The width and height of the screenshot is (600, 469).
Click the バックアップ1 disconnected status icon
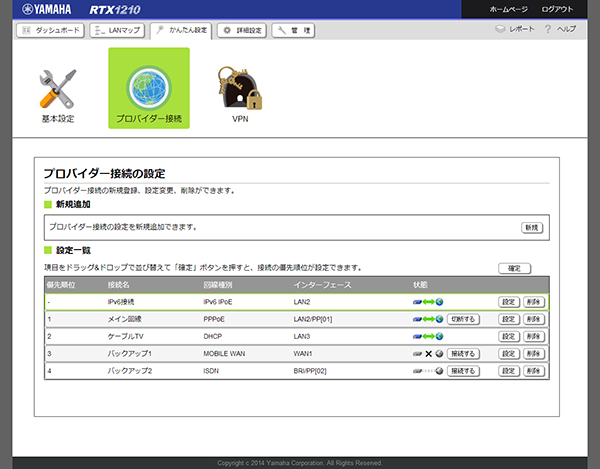[x=430, y=353]
